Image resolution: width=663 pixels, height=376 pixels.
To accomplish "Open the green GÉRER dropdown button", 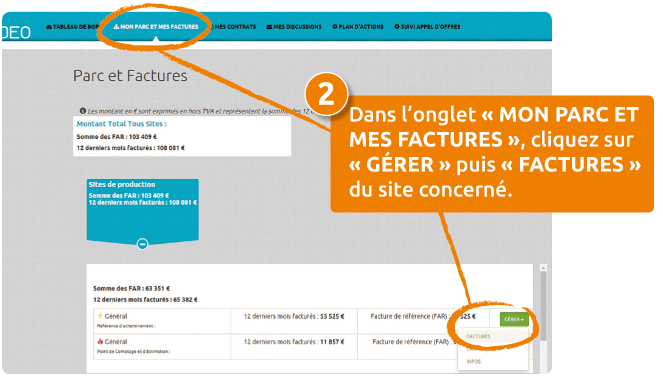I will (514, 319).
